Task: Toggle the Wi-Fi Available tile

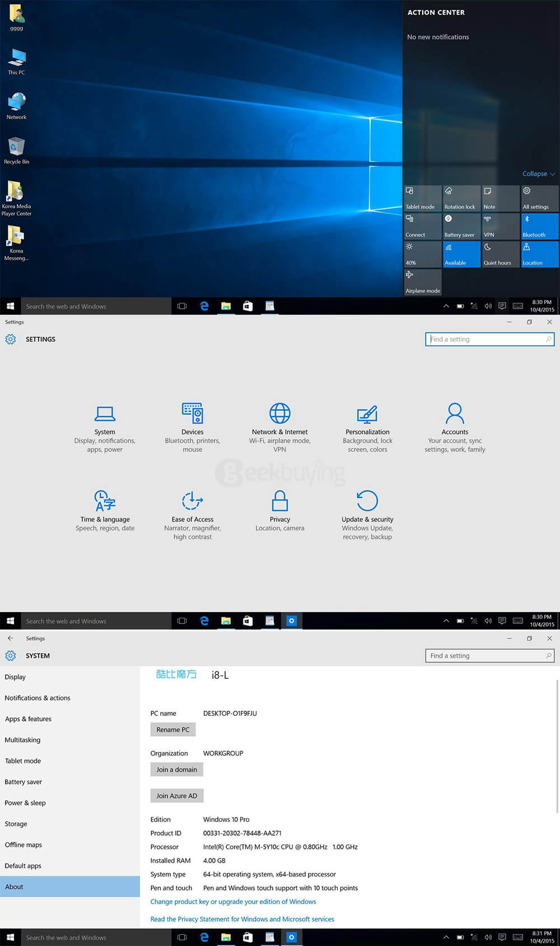Action: coord(462,254)
